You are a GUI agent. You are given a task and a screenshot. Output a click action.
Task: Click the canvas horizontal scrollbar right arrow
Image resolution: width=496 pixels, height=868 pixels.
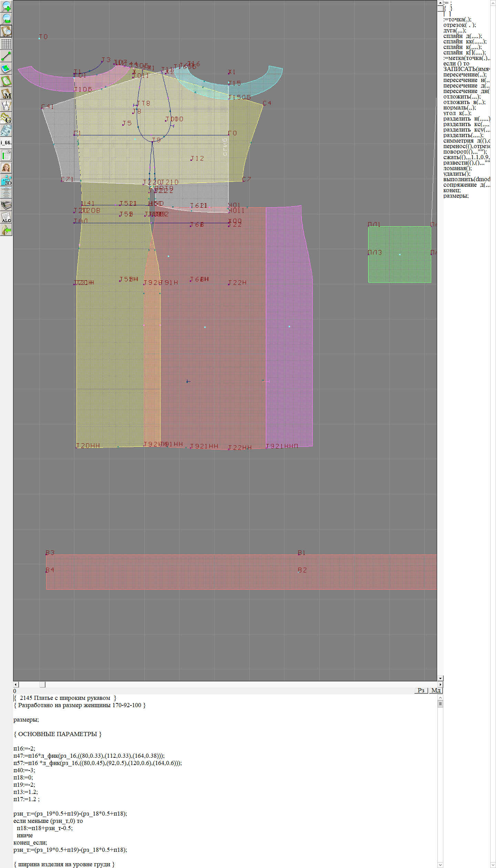click(440, 684)
